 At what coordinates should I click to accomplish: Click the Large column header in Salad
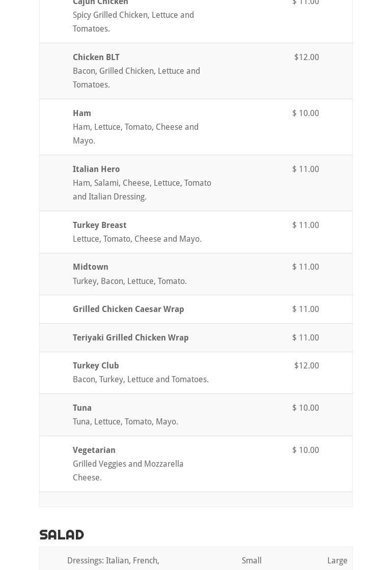(x=337, y=560)
